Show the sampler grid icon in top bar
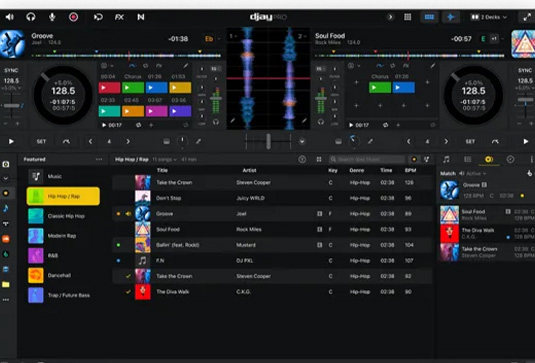The image size is (535, 363). coord(407,17)
